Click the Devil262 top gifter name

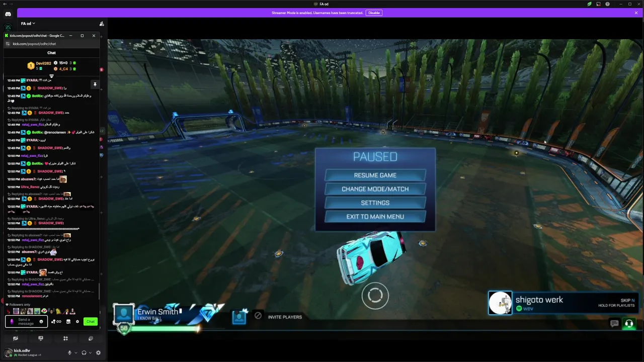click(43, 63)
